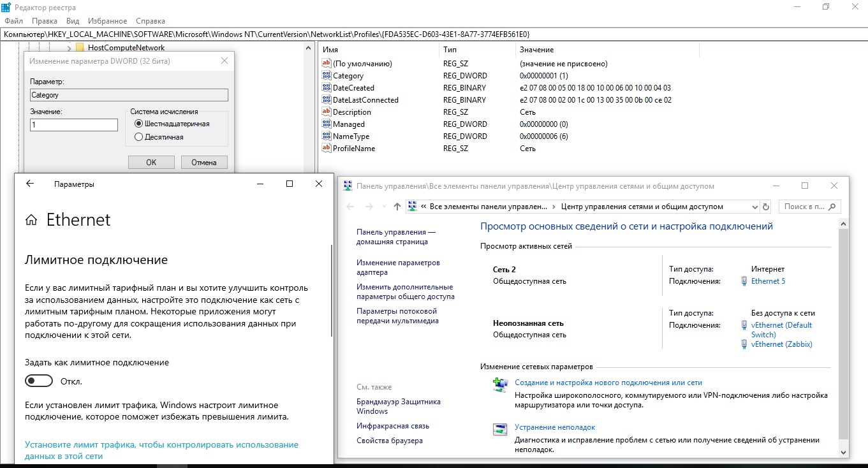This screenshot has height=468, width=868.
Task: Click the new connection setup icon
Action: (501, 385)
